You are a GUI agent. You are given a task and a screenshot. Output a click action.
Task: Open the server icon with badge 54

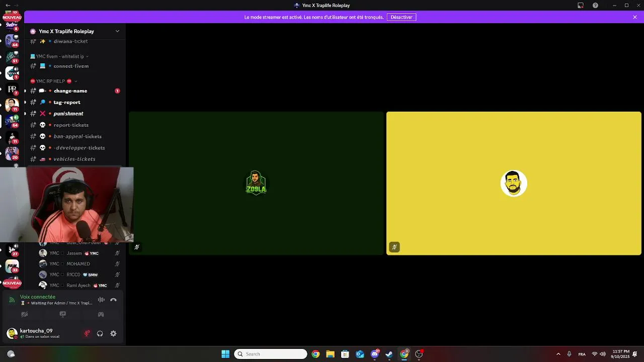point(12,121)
